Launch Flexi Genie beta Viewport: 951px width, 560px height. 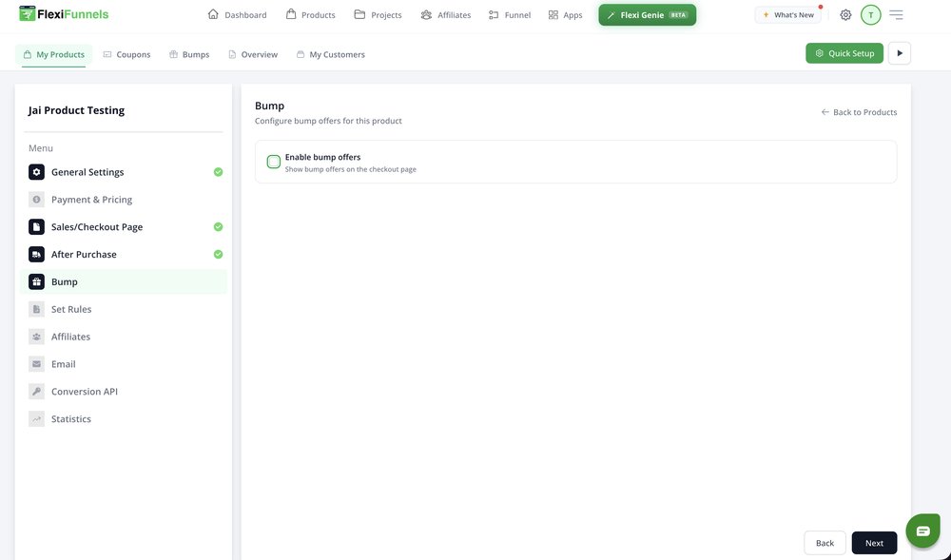tap(647, 15)
